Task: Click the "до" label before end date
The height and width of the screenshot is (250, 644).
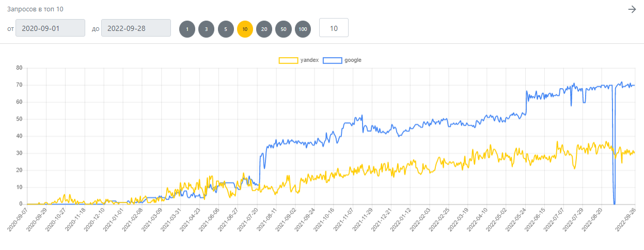Action: pyautogui.click(x=95, y=29)
